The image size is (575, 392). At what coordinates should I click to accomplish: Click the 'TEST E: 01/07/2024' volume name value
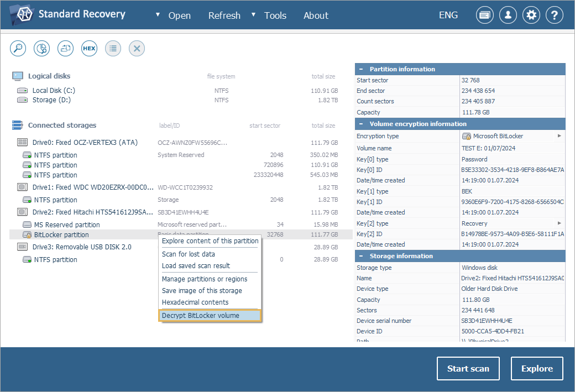(x=488, y=148)
